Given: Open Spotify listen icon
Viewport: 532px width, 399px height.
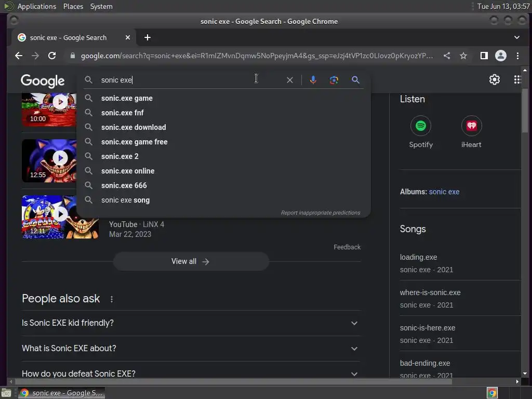Looking at the screenshot, I should click(421, 126).
